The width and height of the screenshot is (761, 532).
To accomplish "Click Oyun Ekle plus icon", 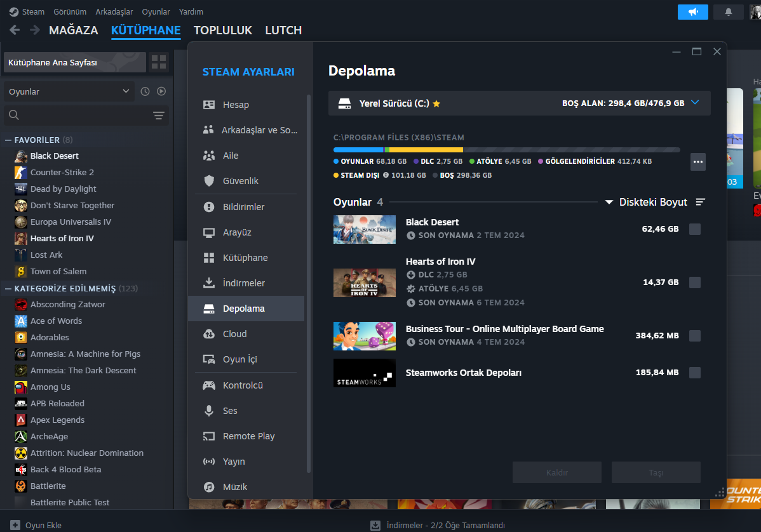I will 15,525.
